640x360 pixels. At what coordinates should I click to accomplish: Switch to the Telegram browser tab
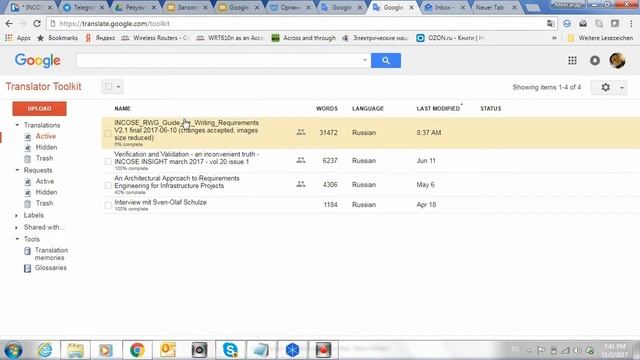[82, 7]
